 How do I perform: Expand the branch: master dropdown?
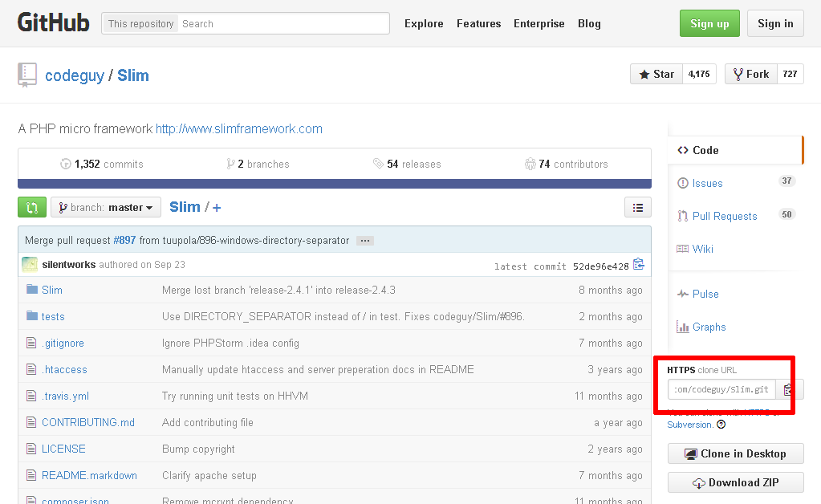[105, 206]
